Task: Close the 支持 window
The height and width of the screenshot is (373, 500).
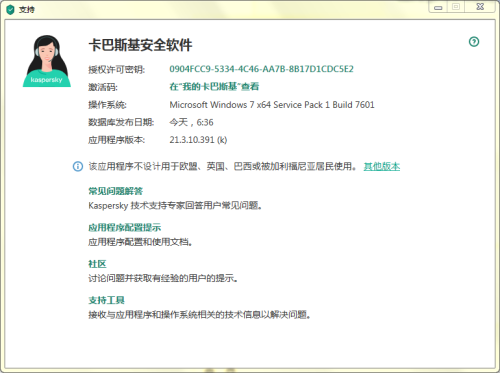Action: pyautogui.click(x=480, y=7)
